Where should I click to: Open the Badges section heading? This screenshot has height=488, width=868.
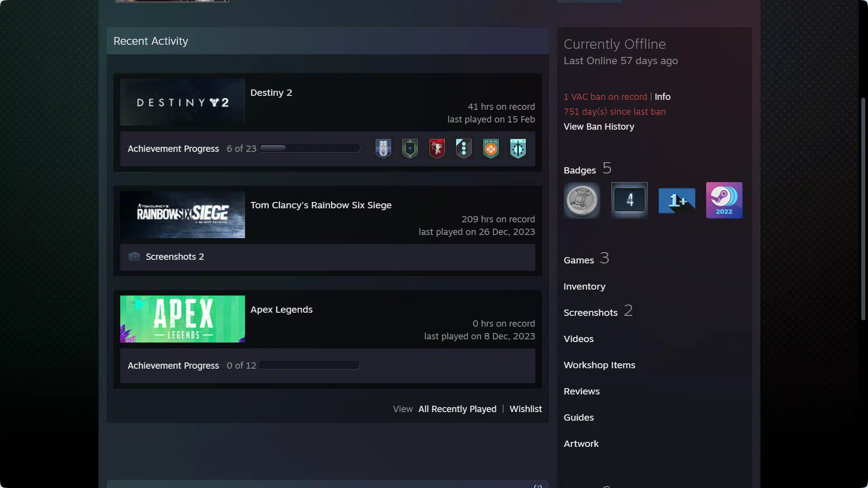click(x=580, y=170)
